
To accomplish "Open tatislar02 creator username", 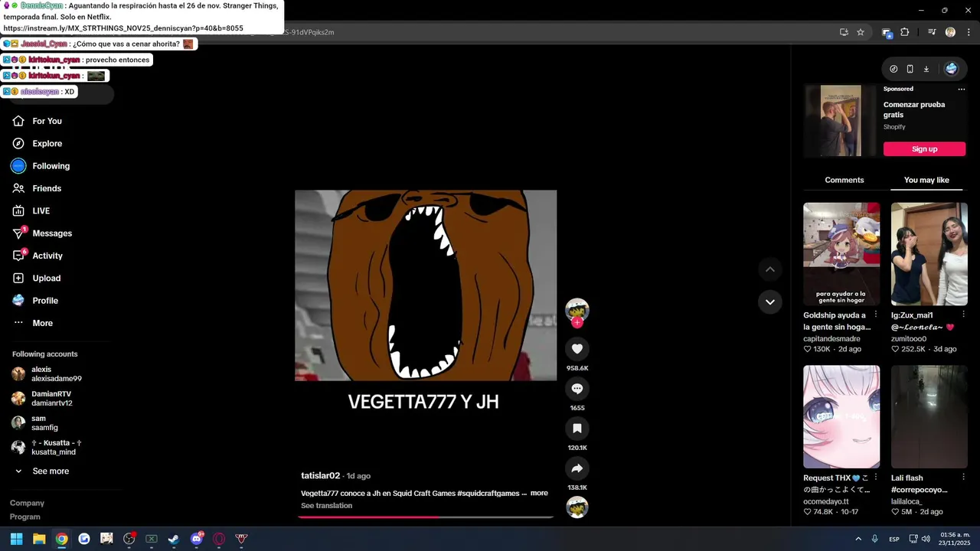I will [320, 476].
